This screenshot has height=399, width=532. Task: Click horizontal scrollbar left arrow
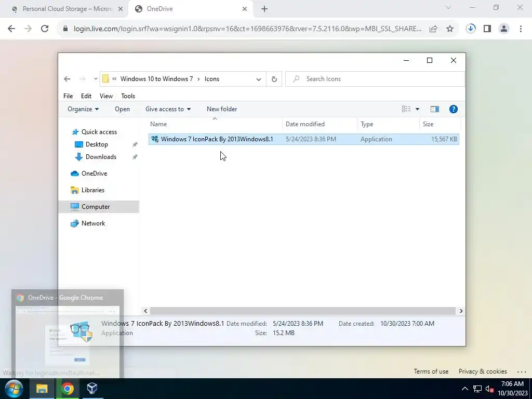(x=145, y=311)
